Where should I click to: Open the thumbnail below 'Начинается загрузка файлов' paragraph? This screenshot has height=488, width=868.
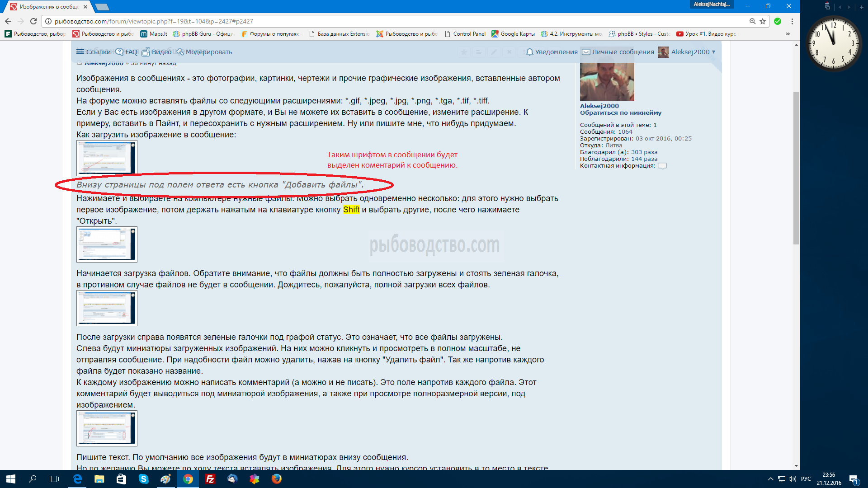pos(107,308)
